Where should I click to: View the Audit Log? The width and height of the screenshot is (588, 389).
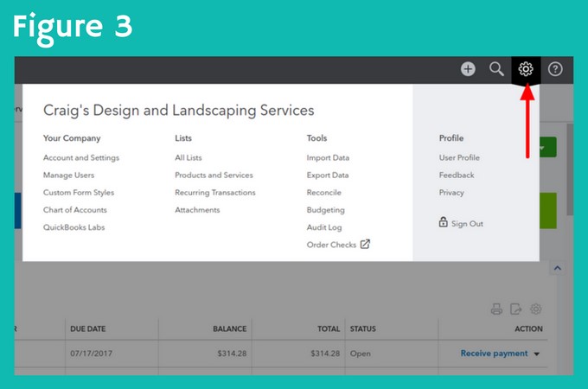point(324,227)
